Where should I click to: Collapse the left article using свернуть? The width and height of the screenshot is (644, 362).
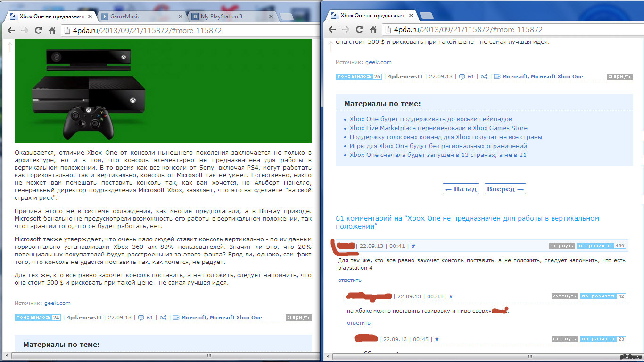pos(298,317)
